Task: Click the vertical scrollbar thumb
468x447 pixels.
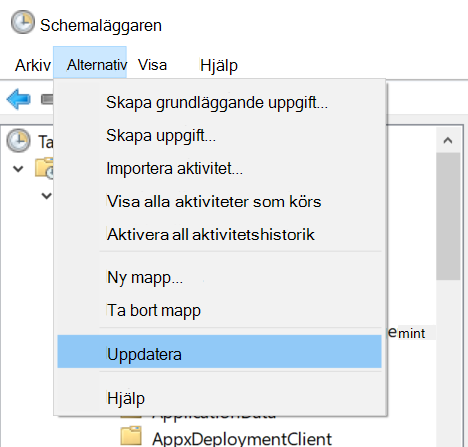Action: tap(448, 216)
